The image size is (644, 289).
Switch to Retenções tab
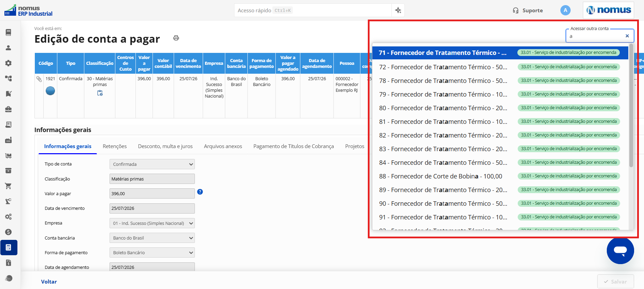point(115,146)
